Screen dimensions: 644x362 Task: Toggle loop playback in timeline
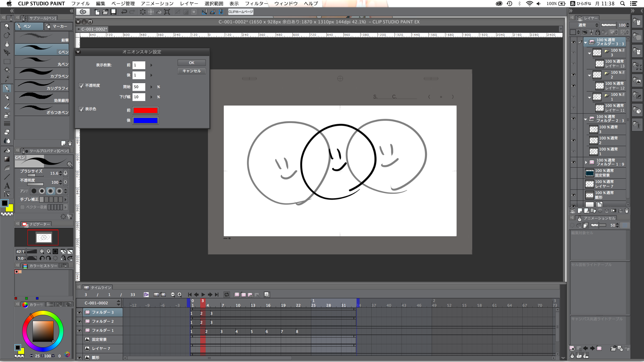click(x=227, y=295)
